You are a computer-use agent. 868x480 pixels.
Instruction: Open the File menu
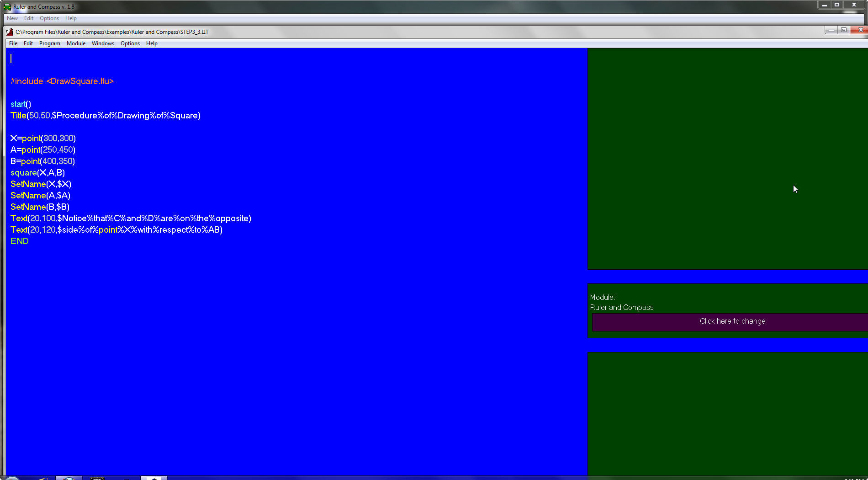click(x=13, y=43)
